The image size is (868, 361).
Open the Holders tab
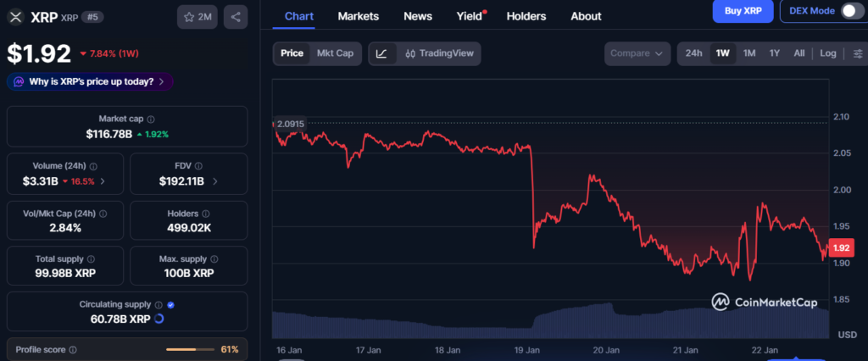point(526,16)
